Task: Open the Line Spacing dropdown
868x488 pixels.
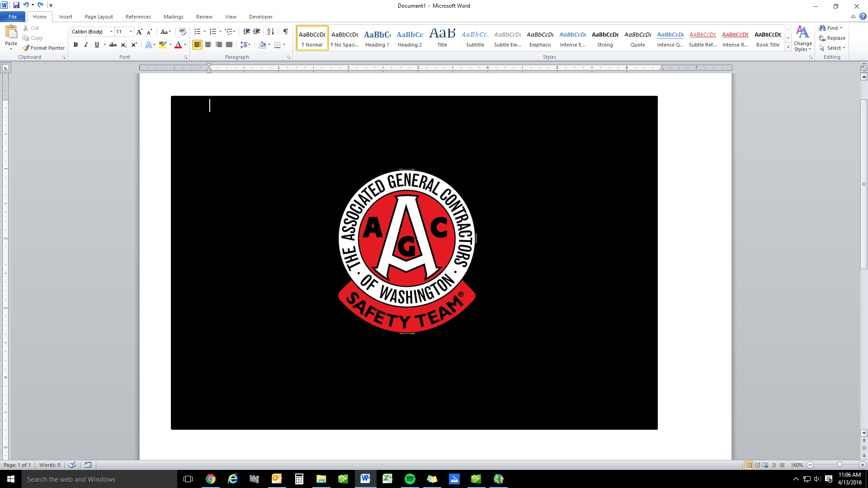Action: [245, 45]
